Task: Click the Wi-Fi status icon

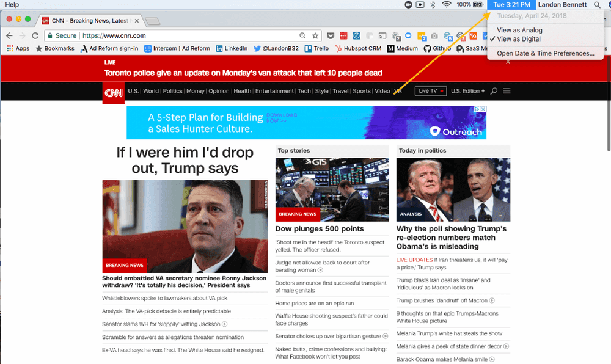Action: coord(447,5)
